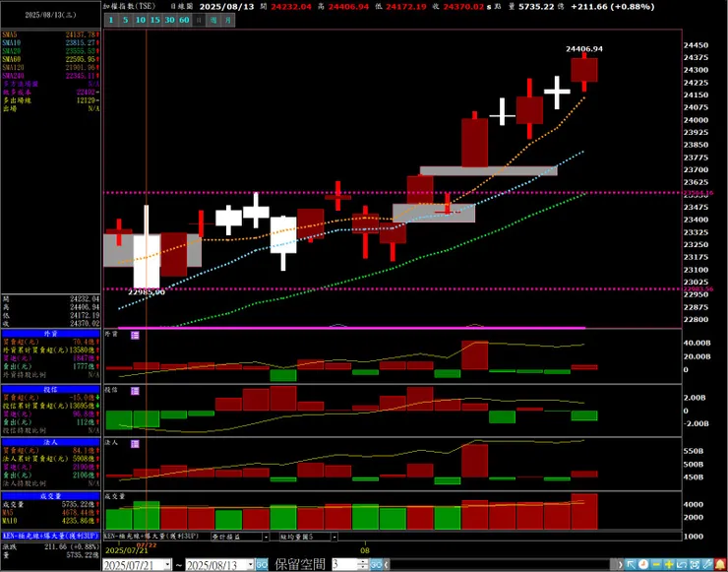
Task: Switch to 30-minute timeframe
Action: tap(169, 20)
